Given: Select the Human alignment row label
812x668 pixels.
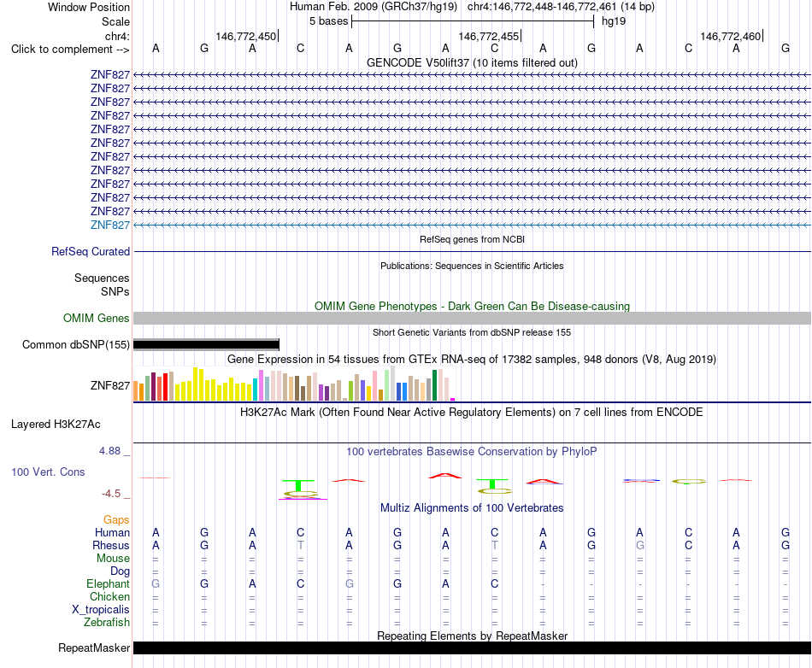Looking at the screenshot, I should tap(112, 532).
